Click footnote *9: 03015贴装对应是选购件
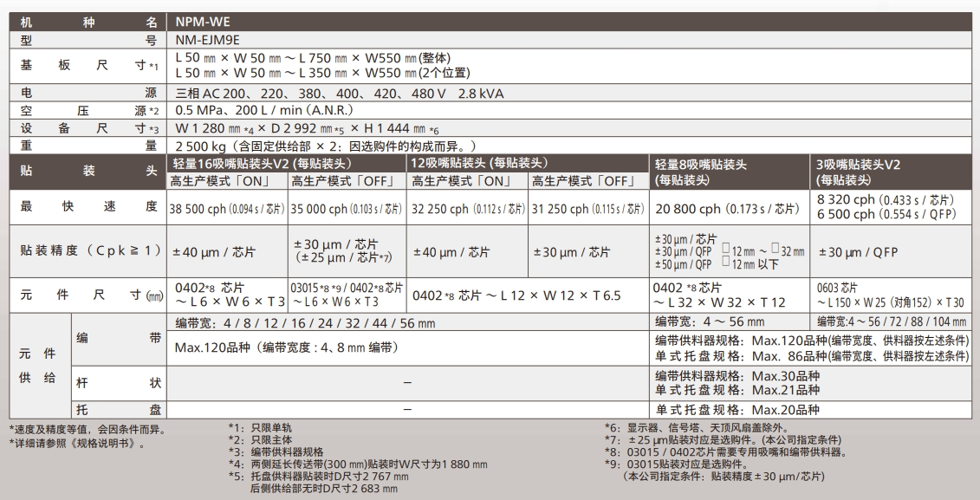Screen dimensions: 980x500 click(677, 464)
